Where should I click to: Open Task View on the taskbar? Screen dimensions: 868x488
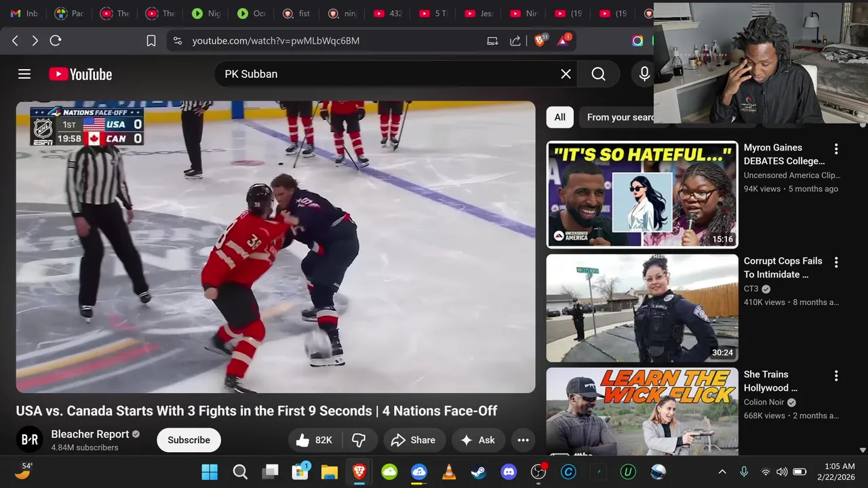pyautogui.click(x=271, y=472)
